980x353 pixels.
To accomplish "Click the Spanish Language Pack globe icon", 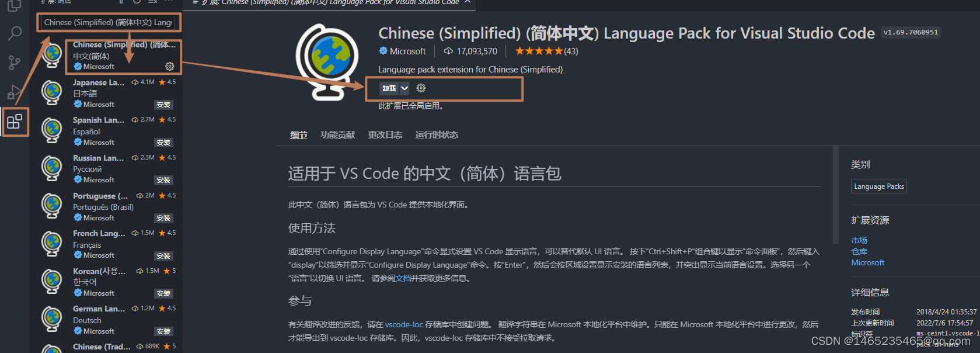I will coord(52,130).
